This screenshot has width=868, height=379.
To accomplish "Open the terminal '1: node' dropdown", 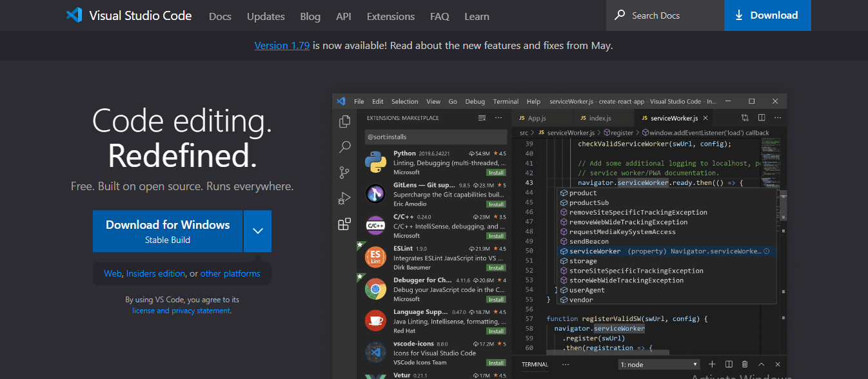I will (x=658, y=365).
